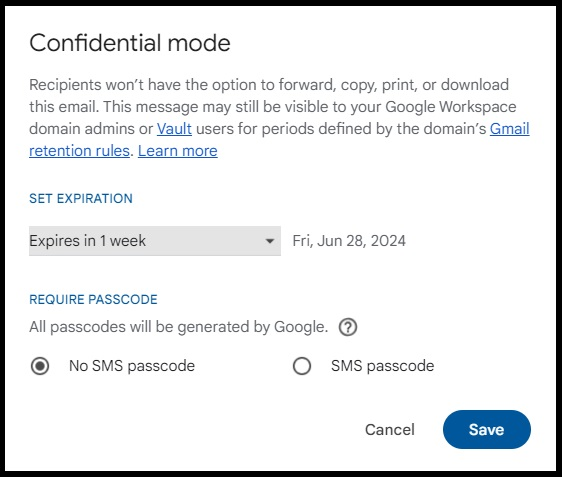Image resolution: width=562 pixels, height=477 pixels.
Task: Open the 'Expires in 1 week' dropdown
Action: (155, 241)
